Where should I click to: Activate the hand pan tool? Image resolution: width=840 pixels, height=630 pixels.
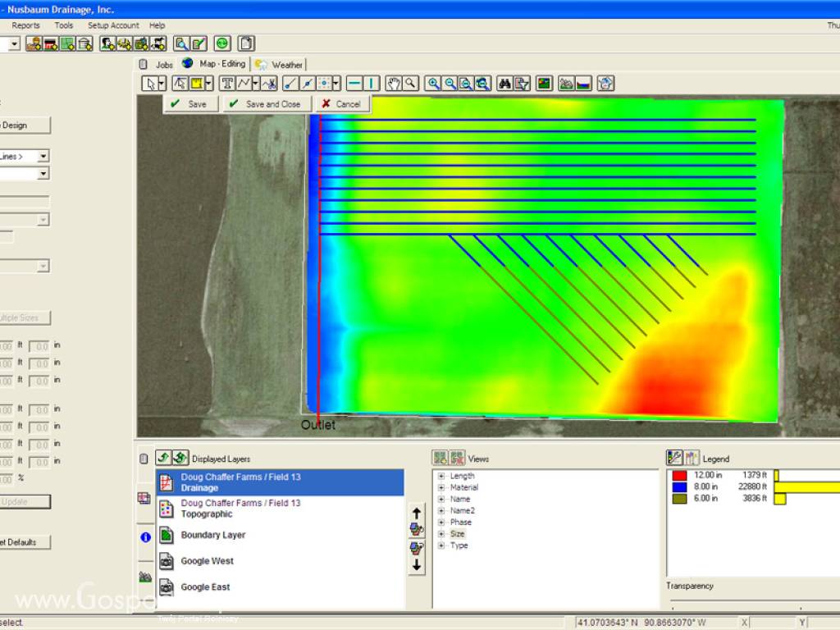[x=394, y=84]
